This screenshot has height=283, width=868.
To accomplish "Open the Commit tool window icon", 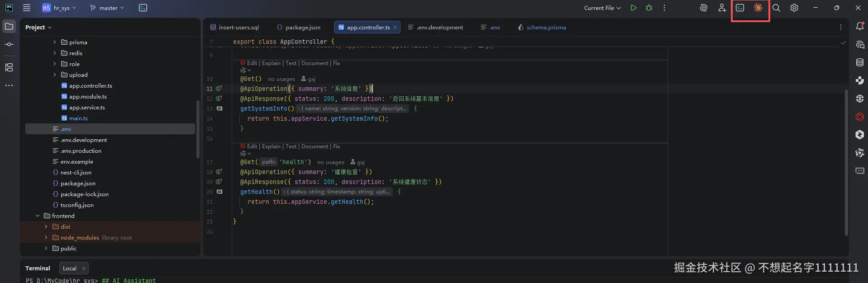I will (x=9, y=44).
